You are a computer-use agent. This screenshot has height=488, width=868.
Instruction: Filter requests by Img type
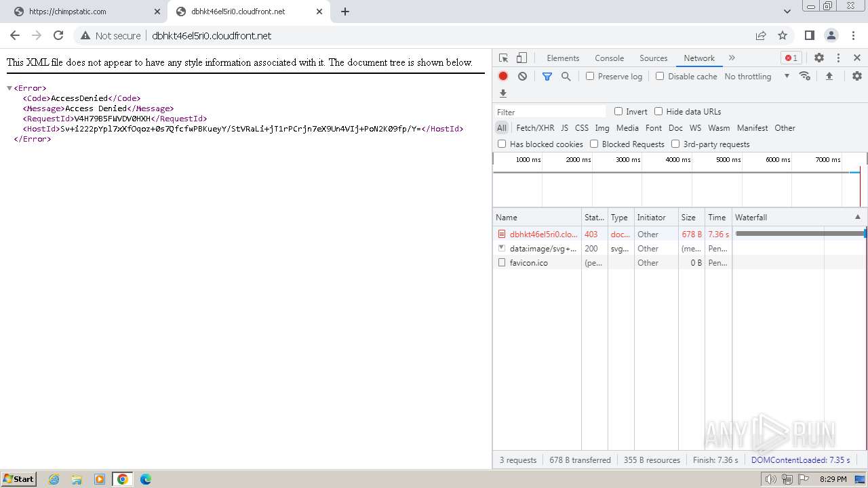pyautogui.click(x=602, y=127)
